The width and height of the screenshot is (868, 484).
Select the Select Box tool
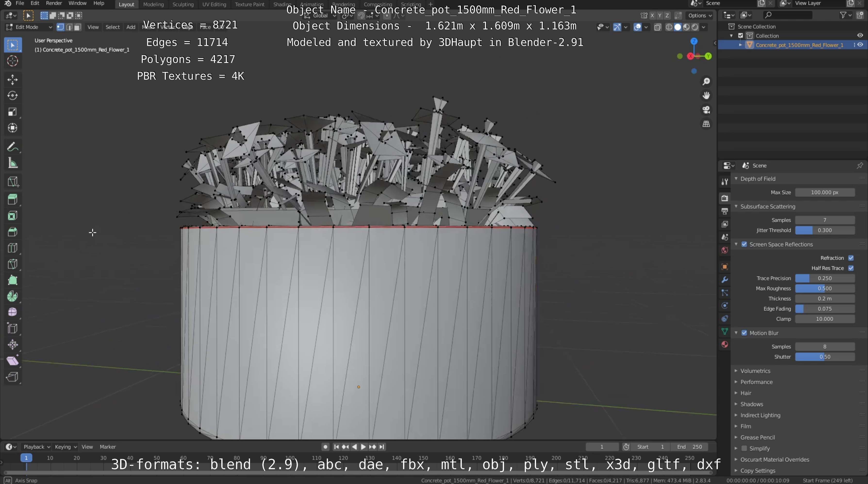(x=13, y=45)
